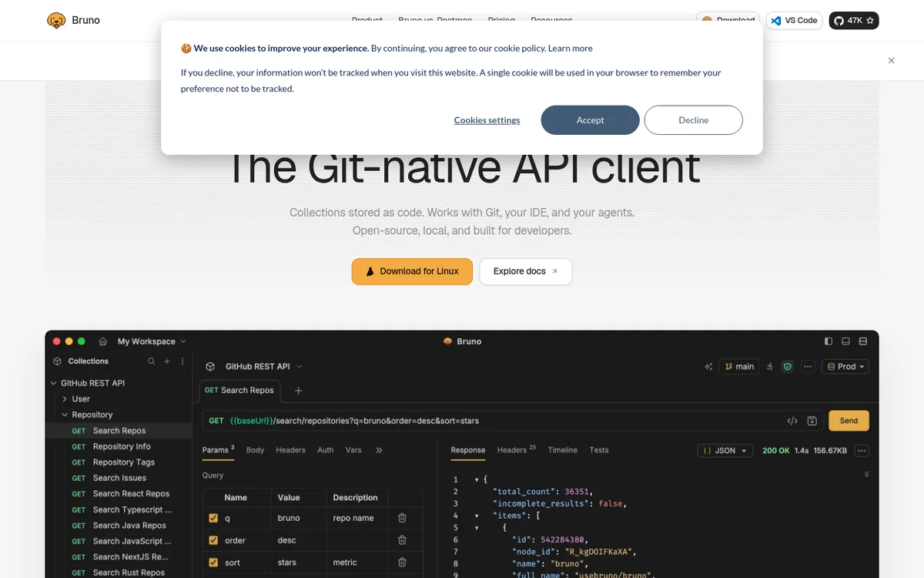Uncheck the q parameter checkbox
This screenshot has height=578, width=924.
[x=213, y=518]
